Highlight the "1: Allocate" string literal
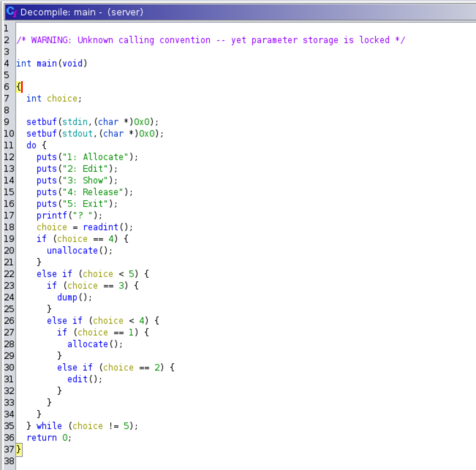476x470 pixels. [97, 157]
